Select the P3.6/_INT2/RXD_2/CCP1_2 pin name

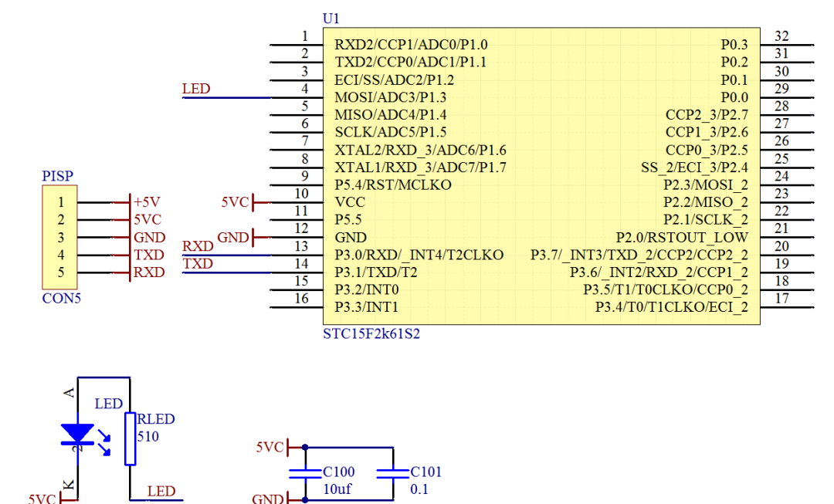pos(659,272)
